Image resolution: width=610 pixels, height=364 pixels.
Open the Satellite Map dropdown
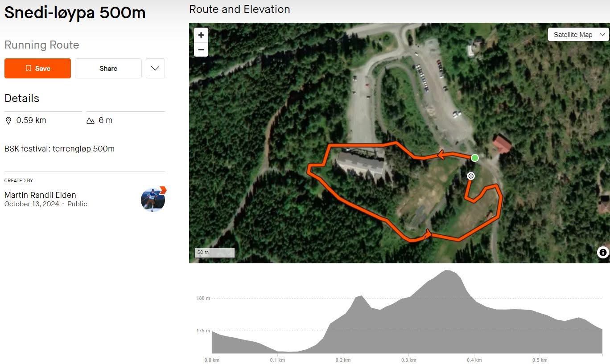coord(578,35)
